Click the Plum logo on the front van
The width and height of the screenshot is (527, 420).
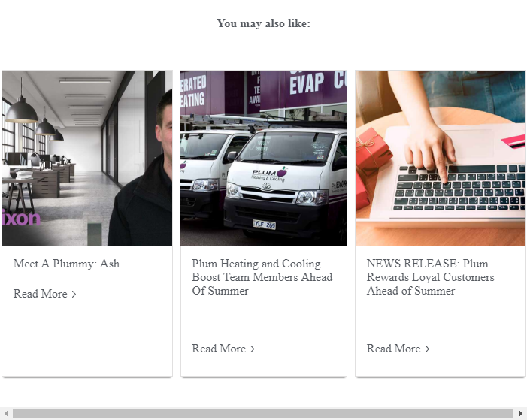click(x=269, y=174)
